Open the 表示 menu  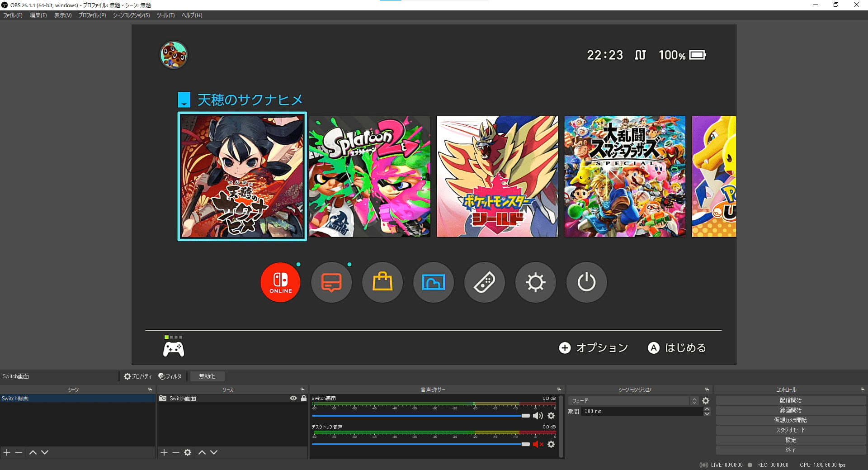pos(63,15)
